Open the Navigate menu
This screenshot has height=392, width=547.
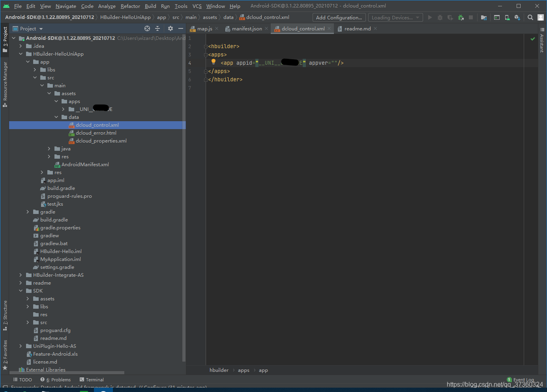pyautogui.click(x=66, y=6)
